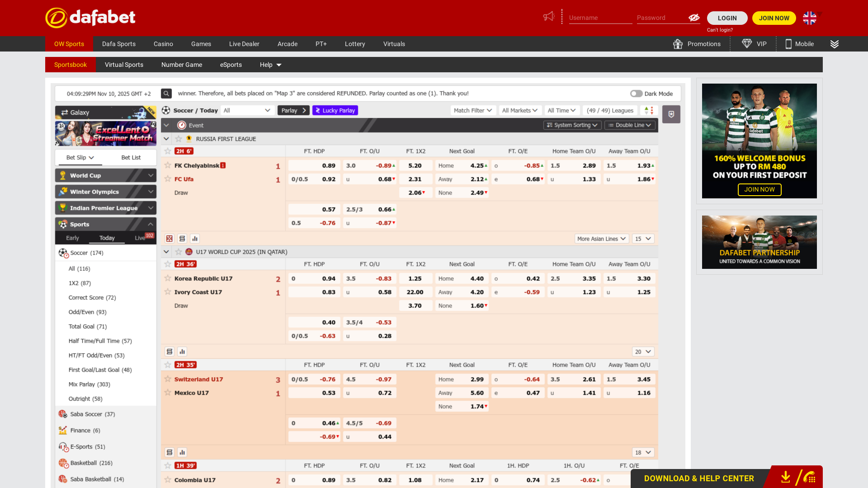Open the Promotions gift icon
Viewport: 868px width, 488px height.
pyautogui.click(x=677, y=44)
